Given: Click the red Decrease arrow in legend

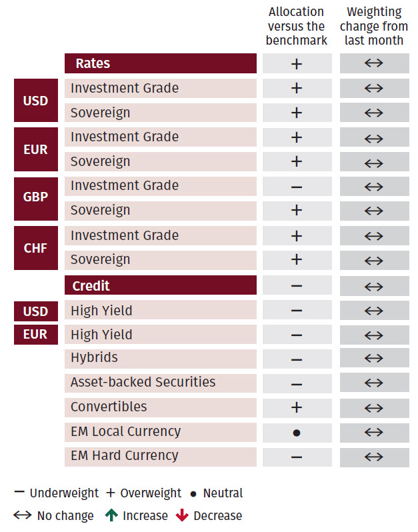Looking at the screenshot, I should 180,515.
